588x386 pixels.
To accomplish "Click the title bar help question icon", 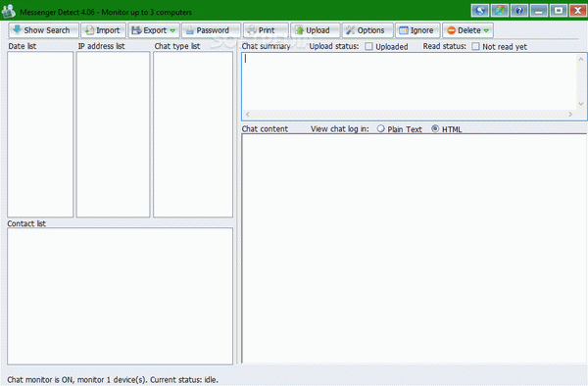I will click(x=519, y=10).
